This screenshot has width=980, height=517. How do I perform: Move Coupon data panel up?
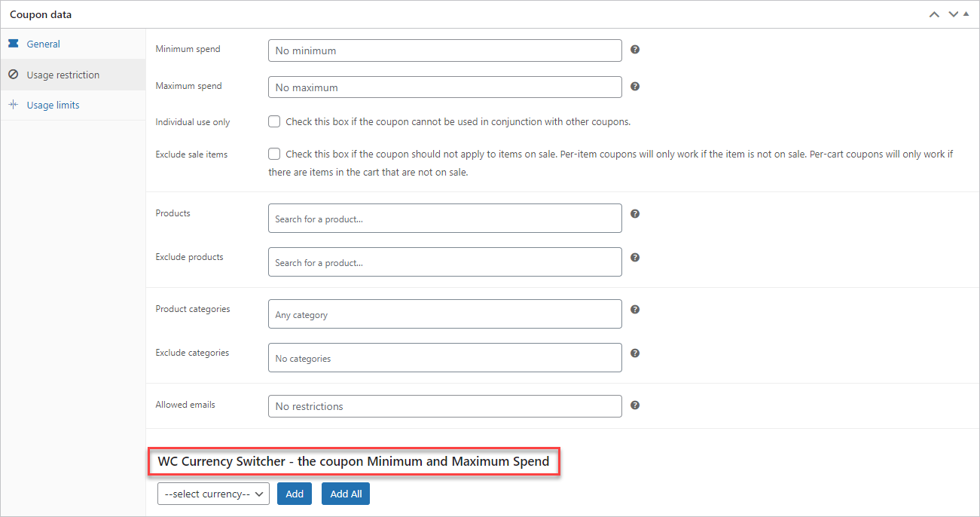tap(934, 14)
